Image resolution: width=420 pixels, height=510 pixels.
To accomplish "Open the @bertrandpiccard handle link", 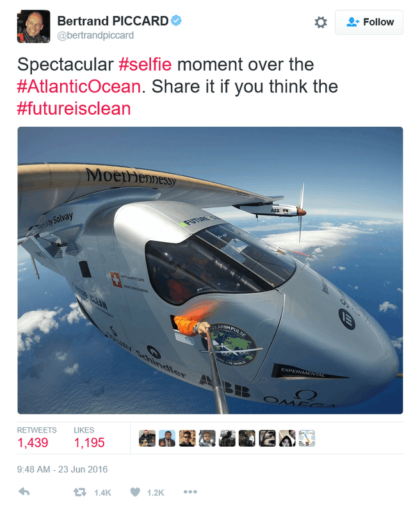I will [95, 35].
